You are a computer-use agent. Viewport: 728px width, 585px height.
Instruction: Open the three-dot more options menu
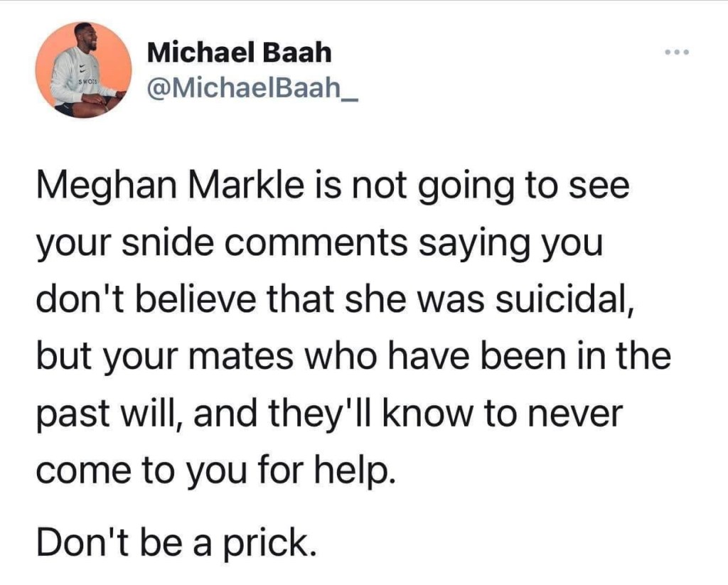click(676, 53)
